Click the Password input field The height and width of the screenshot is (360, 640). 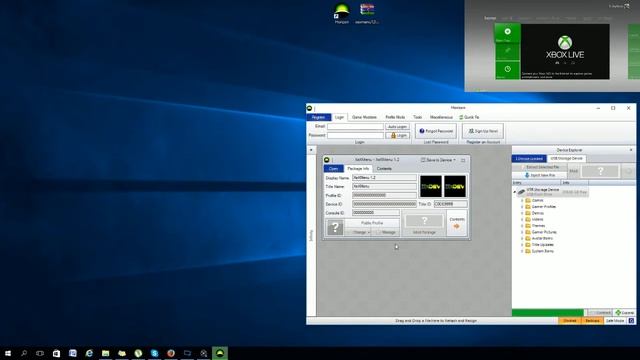click(355, 135)
